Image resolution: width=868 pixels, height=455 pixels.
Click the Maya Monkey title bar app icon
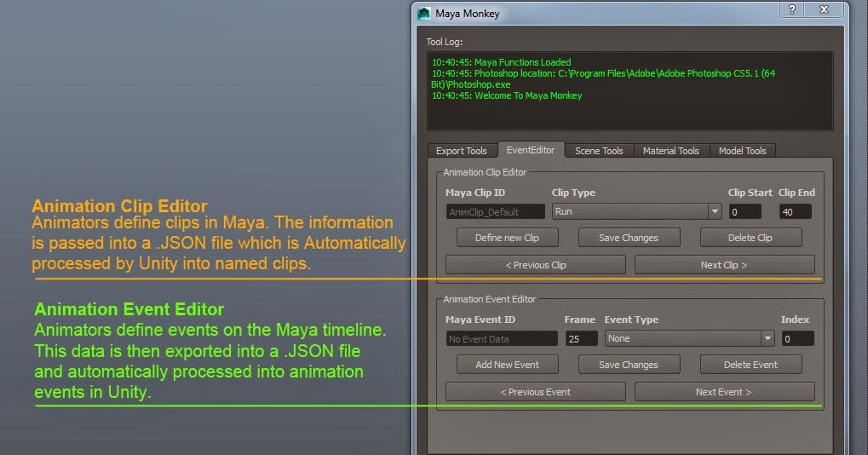424,14
